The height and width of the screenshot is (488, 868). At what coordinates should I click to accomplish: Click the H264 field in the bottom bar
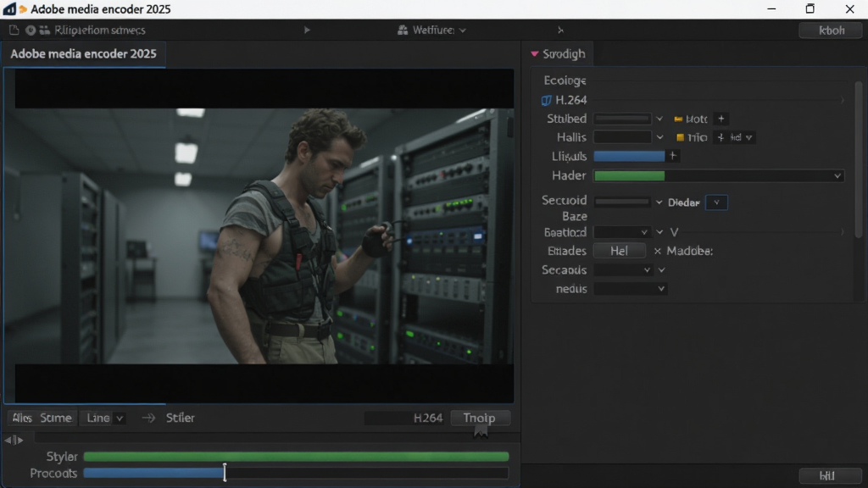click(x=404, y=418)
